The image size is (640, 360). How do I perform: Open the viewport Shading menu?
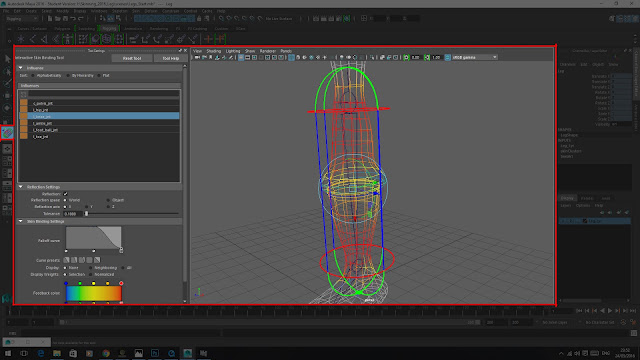[213, 51]
